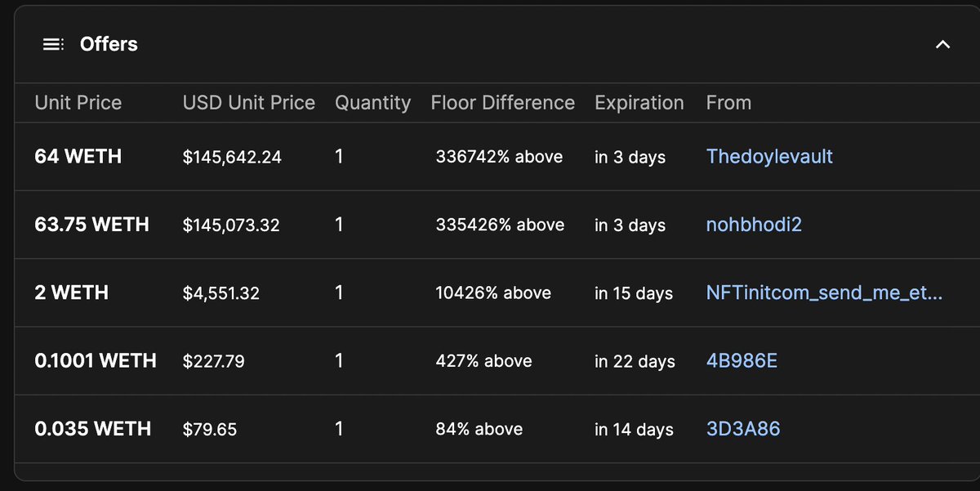This screenshot has height=491, width=980.
Task: Click the Offers list icon
Action: [x=53, y=44]
